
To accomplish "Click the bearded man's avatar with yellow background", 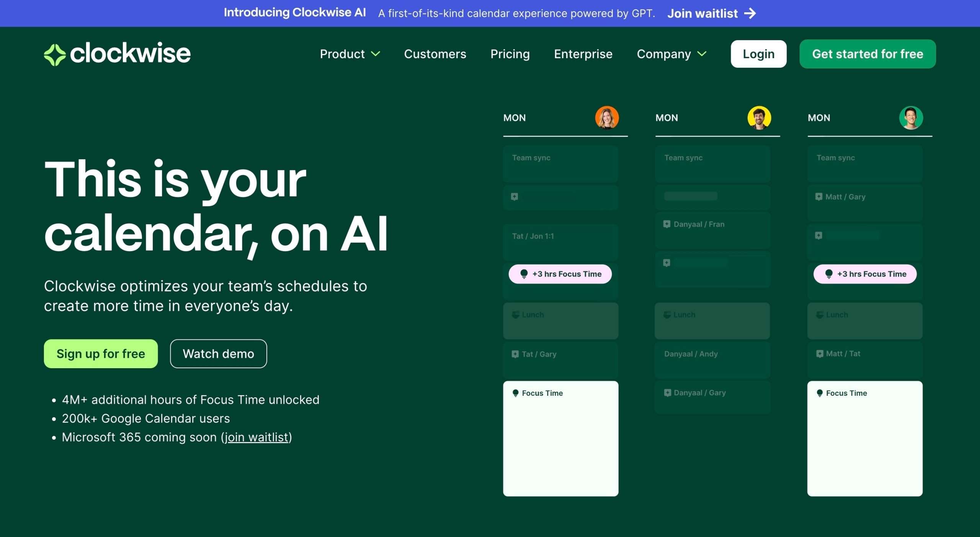I will [759, 118].
